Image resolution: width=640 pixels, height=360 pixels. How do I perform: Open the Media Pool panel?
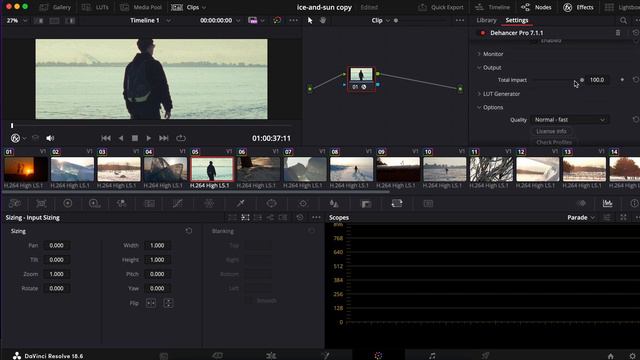point(141,7)
